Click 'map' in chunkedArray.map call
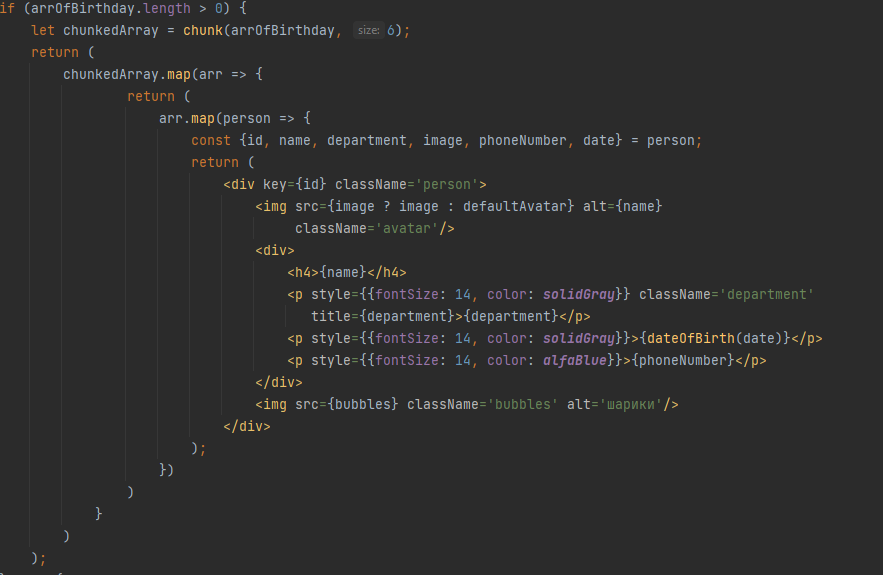 179,74
